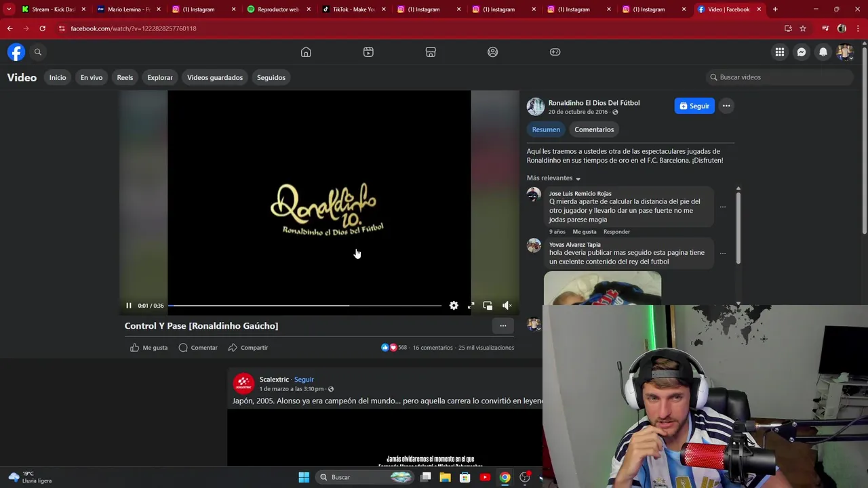Open the Seguidos video filter
This screenshot has width=868, height=488.
coord(271,77)
